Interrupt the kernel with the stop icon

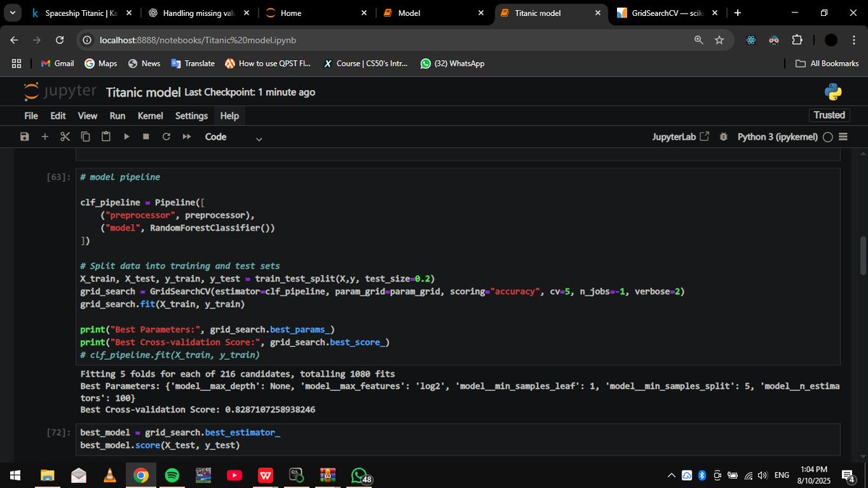[146, 137]
